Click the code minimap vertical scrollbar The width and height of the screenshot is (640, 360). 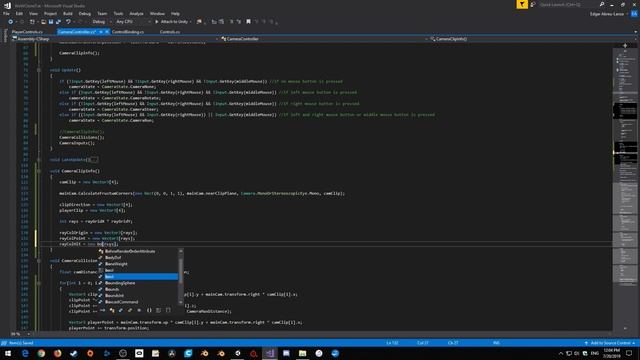(625, 188)
